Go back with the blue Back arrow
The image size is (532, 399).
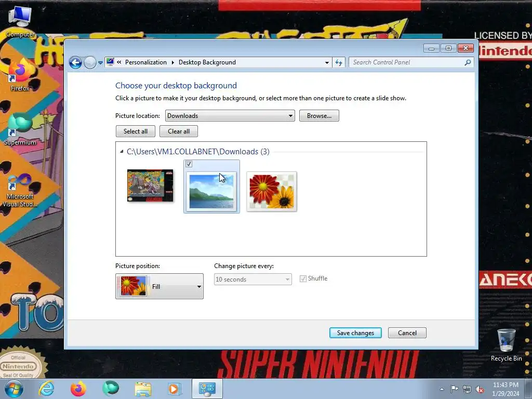(x=75, y=62)
